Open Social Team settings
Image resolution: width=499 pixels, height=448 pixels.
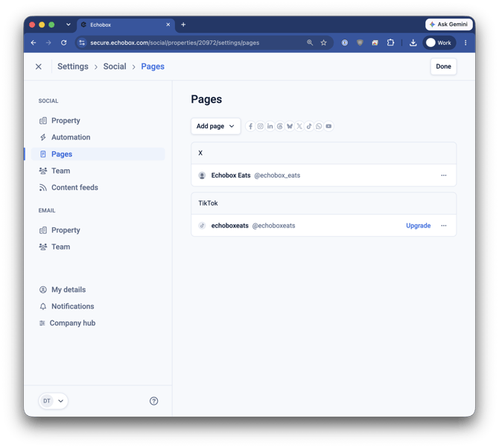click(54, 171)
